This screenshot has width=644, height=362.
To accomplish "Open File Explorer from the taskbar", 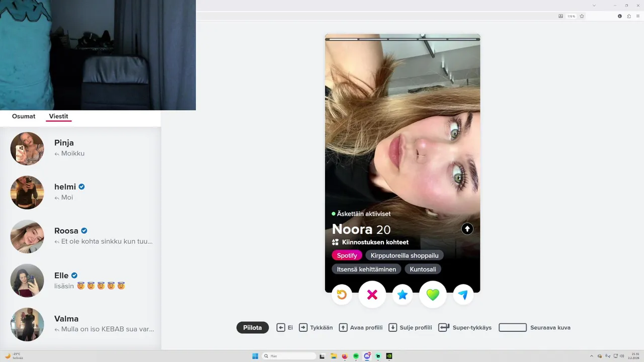I will [x=334, y=356].
